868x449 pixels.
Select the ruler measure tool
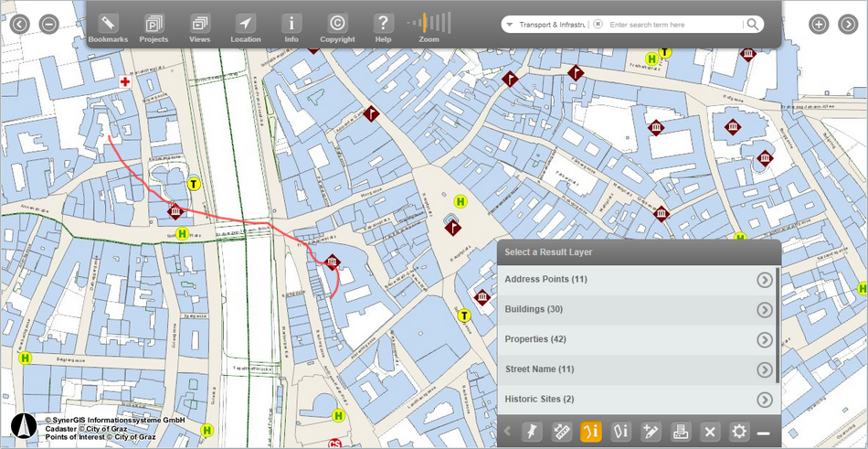562,432
